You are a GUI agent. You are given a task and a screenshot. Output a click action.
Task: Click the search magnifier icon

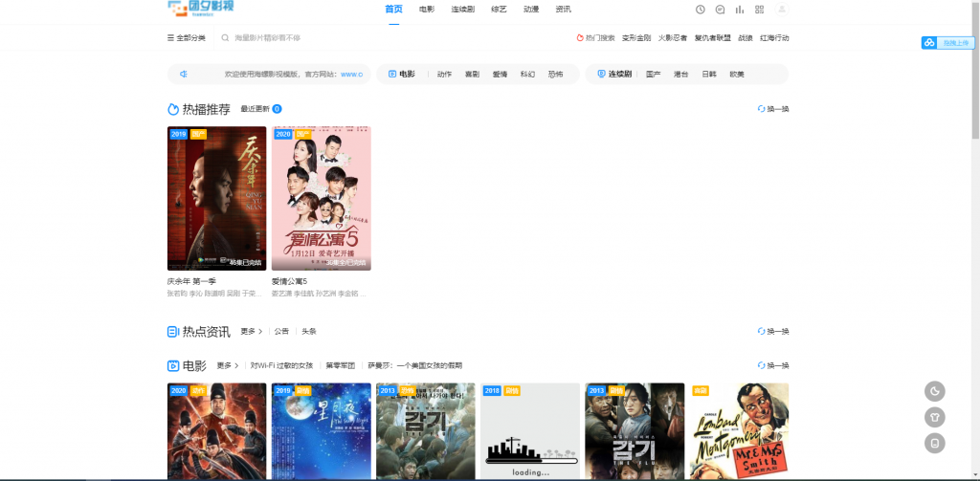point(226,38)
